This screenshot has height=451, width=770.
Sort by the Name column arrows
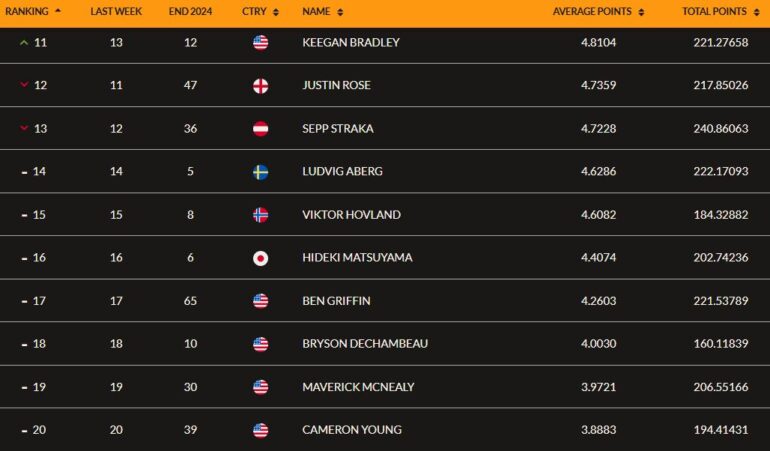tap(340, 12)
